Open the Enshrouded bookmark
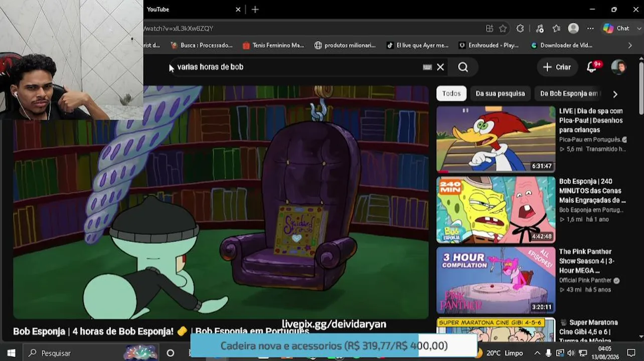This screenshot has width=644, height=361. pyautogui.click(x=489, y=45)
